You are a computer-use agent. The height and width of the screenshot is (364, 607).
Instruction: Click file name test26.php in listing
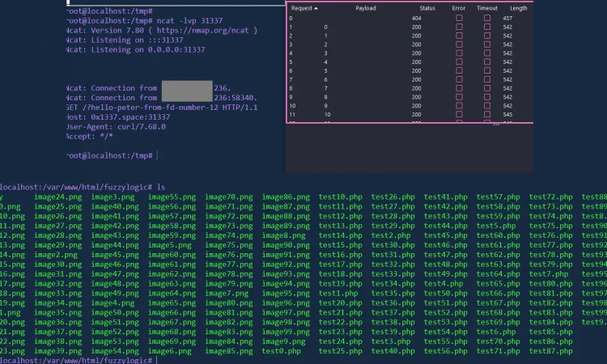(x=393, y=197)
